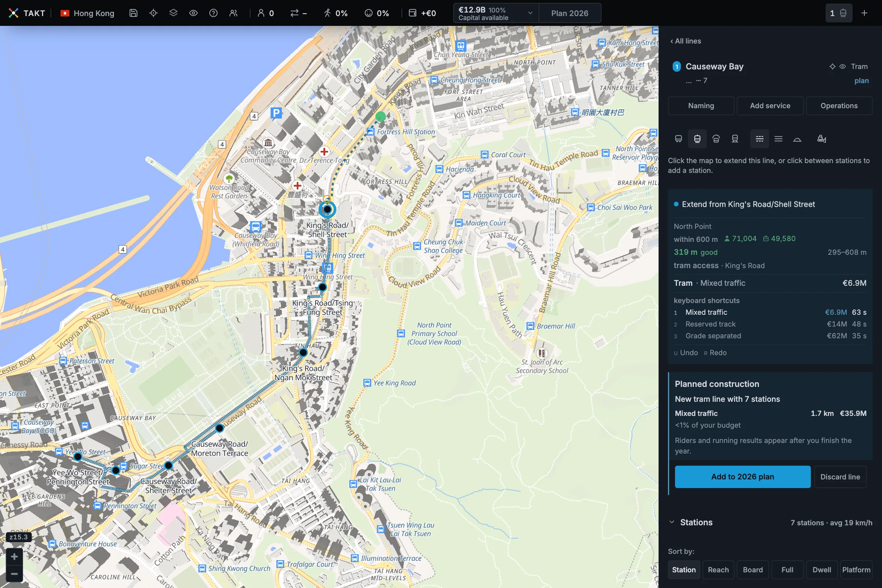Open the help question mark icon
The width and height of the screenshot is (882, 588).
pos(213,13)
